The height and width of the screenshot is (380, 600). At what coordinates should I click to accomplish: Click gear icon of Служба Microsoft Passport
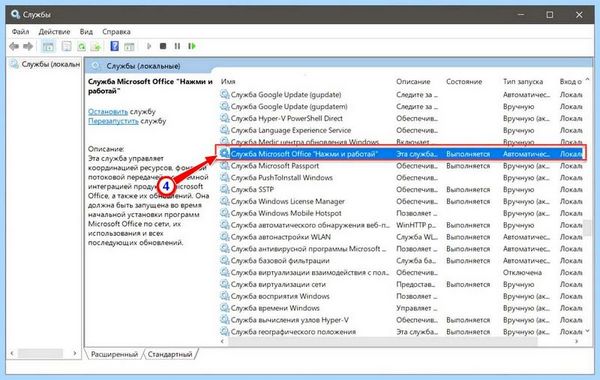click(225, 165)
